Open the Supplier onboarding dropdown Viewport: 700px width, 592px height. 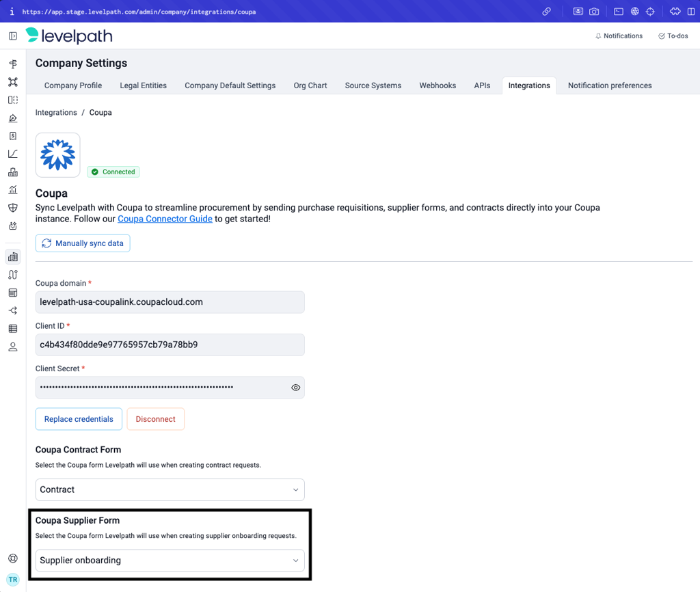pos(170,561)
